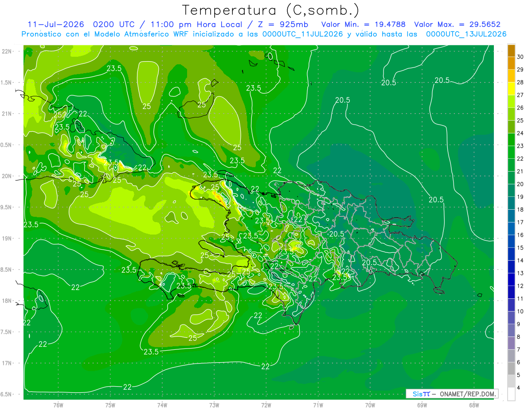Click the orange legend swatch between 29 and 30

[511, 63]
